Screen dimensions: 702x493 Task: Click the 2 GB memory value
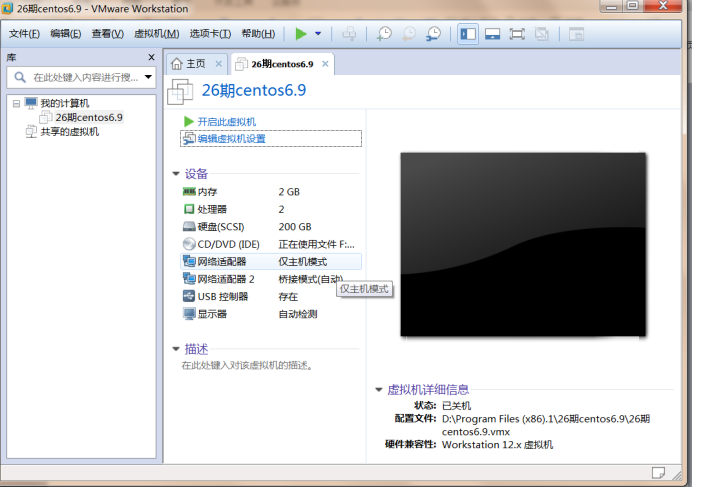click(289, 192)
